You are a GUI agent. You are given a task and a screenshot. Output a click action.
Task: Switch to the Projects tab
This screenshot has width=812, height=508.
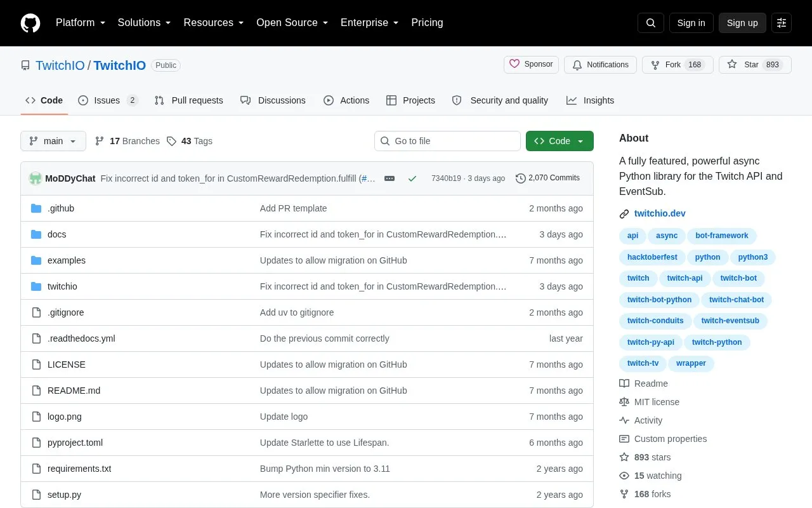tap(410, 100)
